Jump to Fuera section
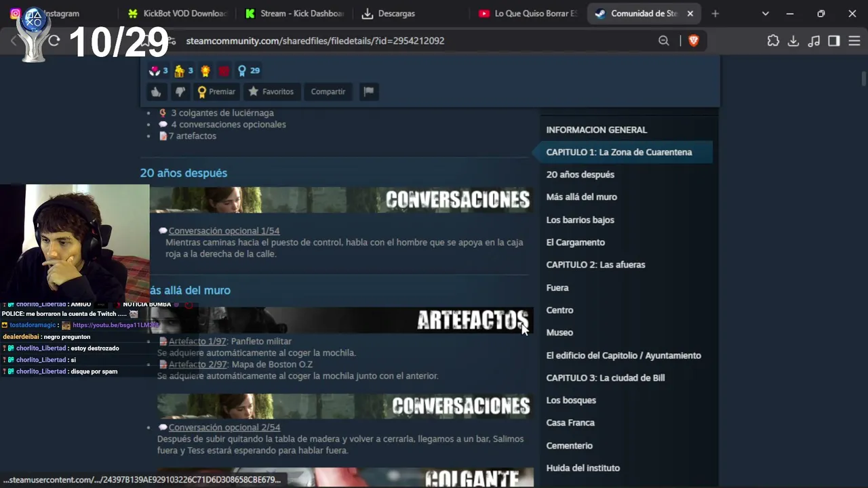Screen dimensions: 868x488 [x=557, y=287]
